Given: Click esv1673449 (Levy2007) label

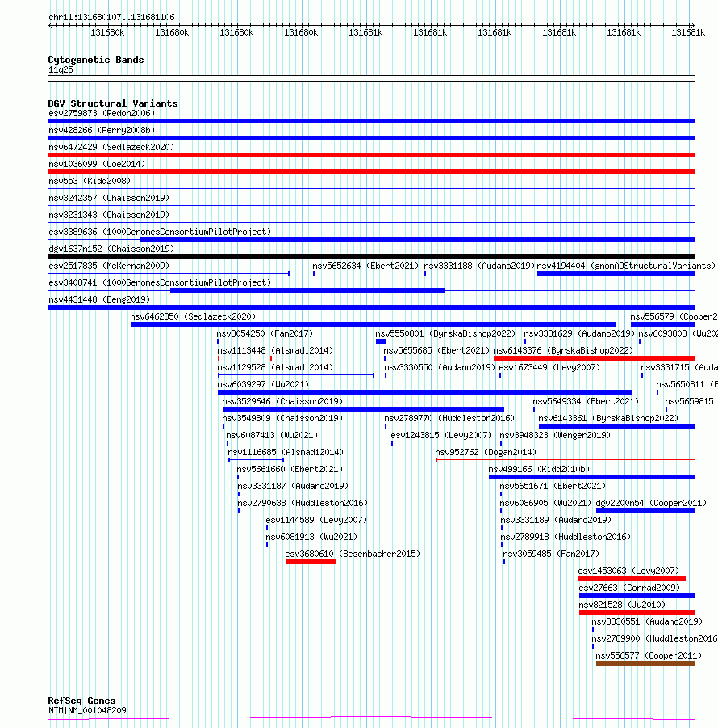Looking at the screenshot, I should (549, 368).
